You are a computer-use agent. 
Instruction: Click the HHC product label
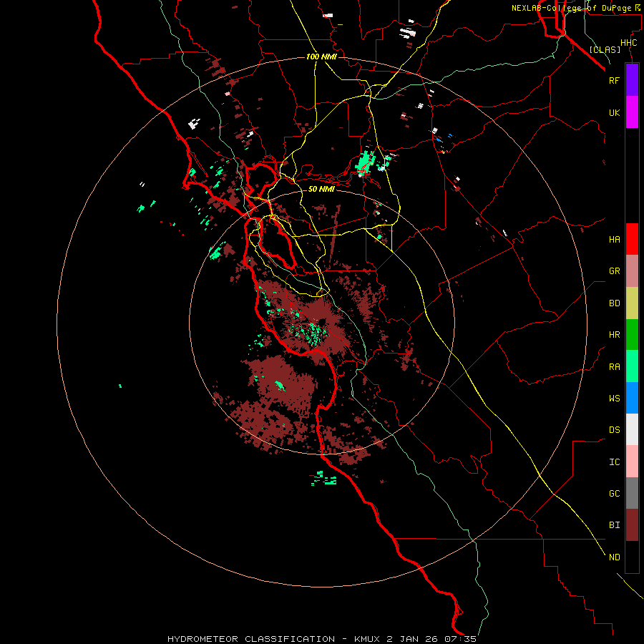point(628,43)
